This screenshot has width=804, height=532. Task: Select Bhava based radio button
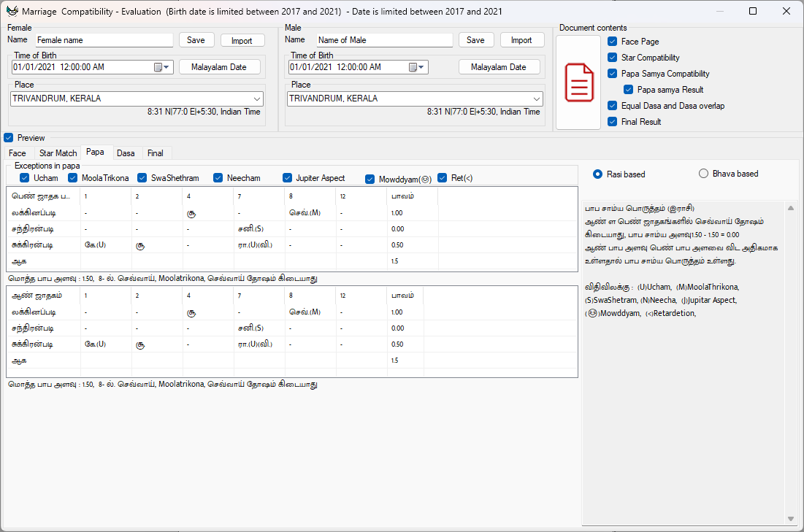(x=703, y=174)
